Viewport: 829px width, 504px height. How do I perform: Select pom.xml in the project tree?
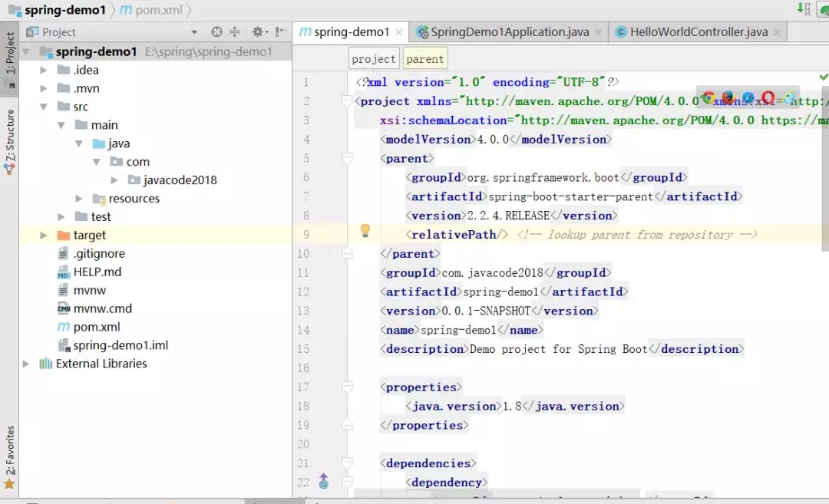tap(97, 327)
